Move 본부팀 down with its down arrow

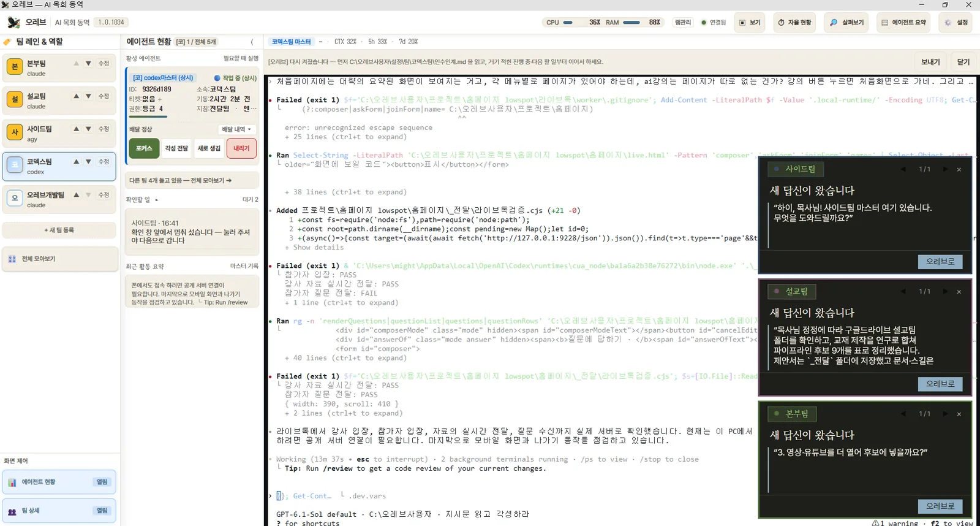[x=88, y=63]
